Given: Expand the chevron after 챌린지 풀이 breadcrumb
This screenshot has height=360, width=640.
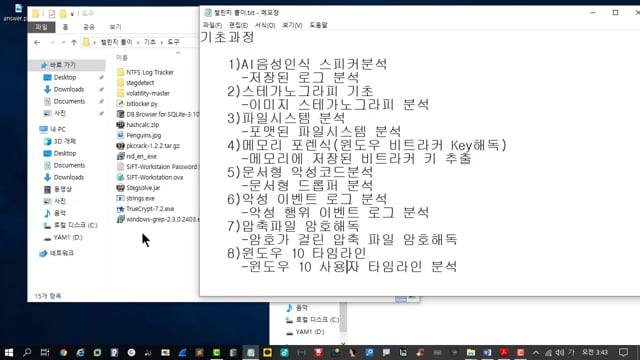Looking at the screenshot, I should [x=138, y=42].
